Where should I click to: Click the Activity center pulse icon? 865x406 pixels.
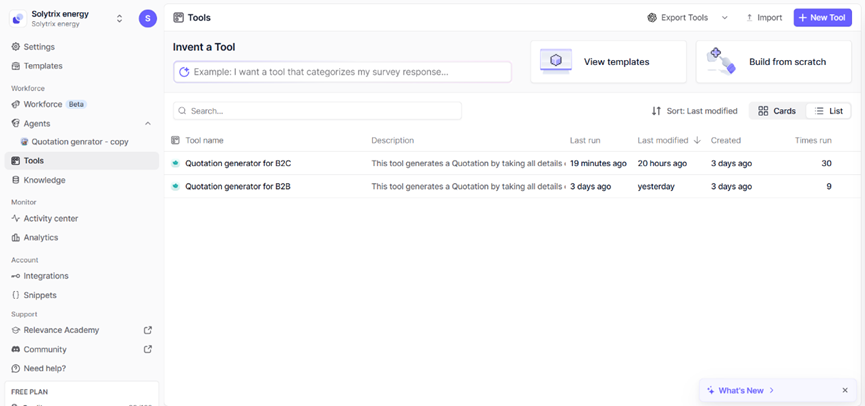[16, 218]
